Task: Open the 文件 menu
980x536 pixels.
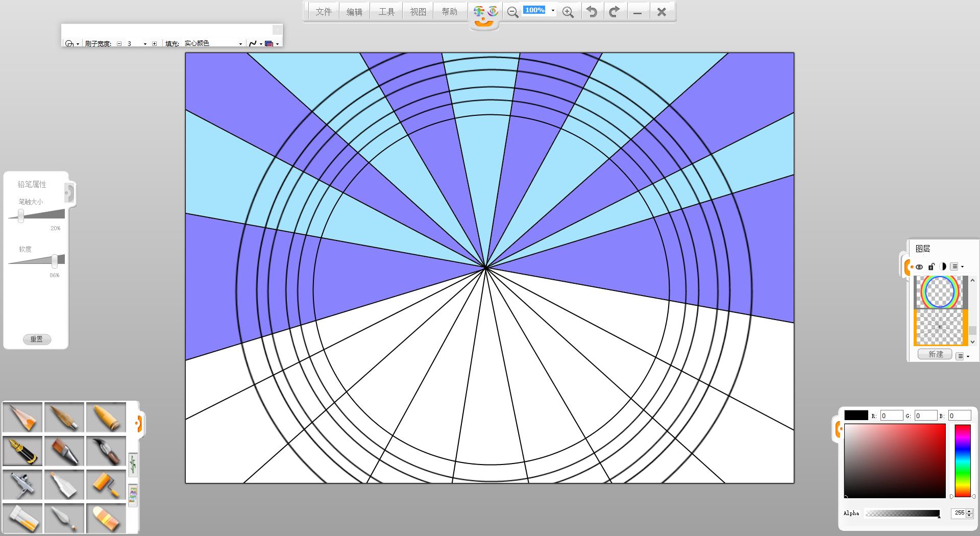Action: coord(324,12)
